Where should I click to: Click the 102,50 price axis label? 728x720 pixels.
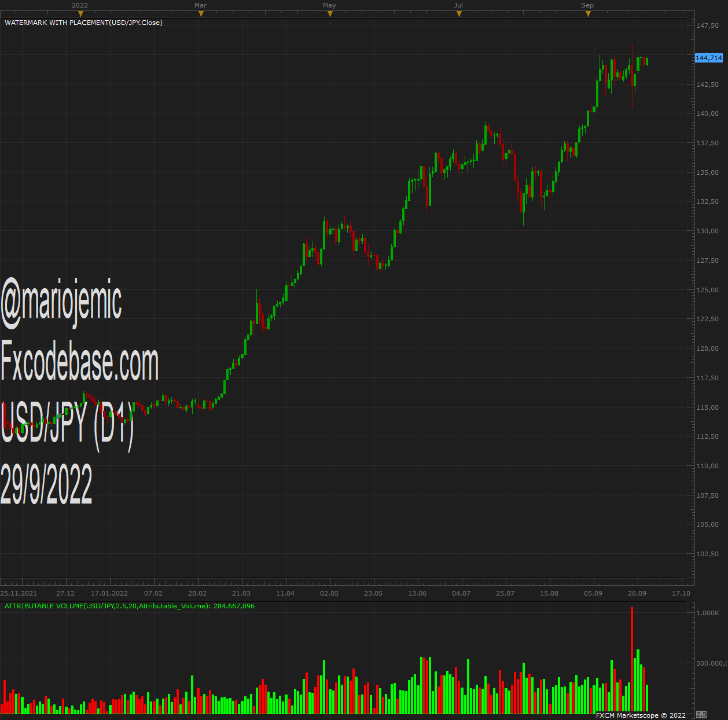[708, 554]
